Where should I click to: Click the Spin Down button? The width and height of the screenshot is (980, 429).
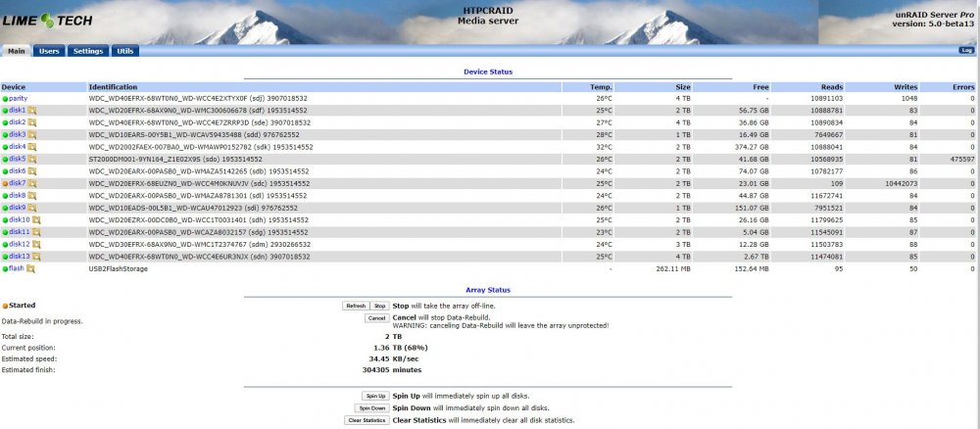coord(371,408)
